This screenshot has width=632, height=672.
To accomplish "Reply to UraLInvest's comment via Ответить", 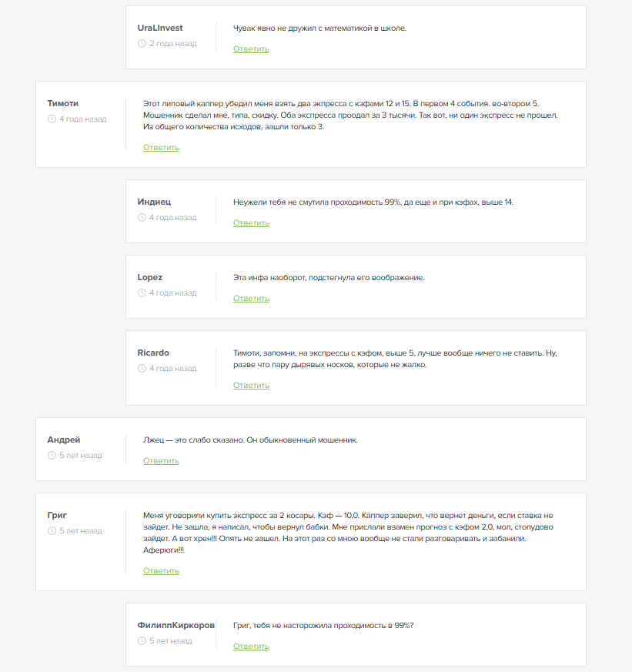I will pos(251,49).
